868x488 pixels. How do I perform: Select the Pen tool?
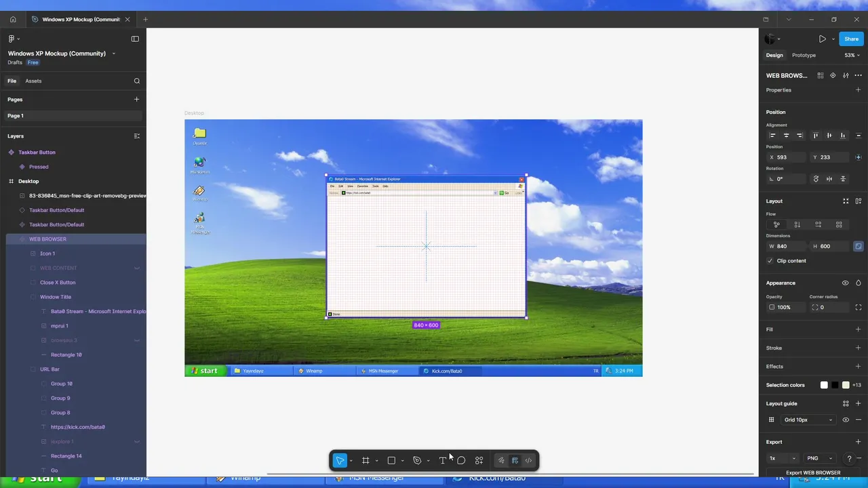click(x=417, y=461)
